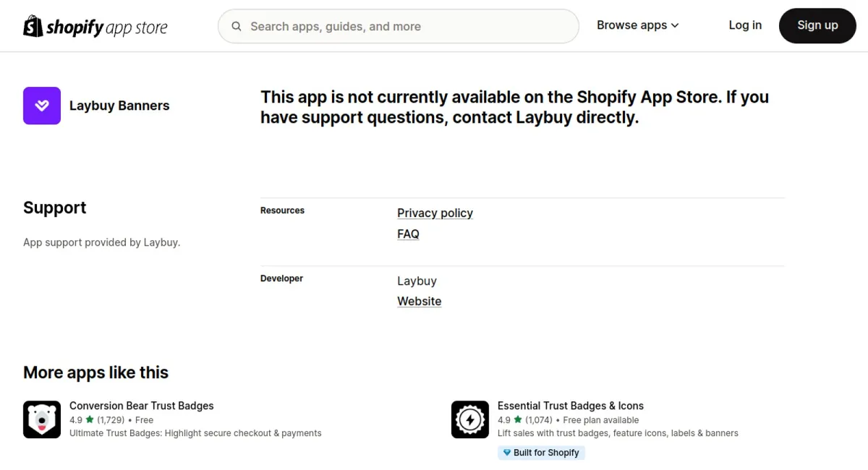The image size is (868, 470).
Task: Open the Conversion Bear Trust Badges icon
Action: coord(42,419)
